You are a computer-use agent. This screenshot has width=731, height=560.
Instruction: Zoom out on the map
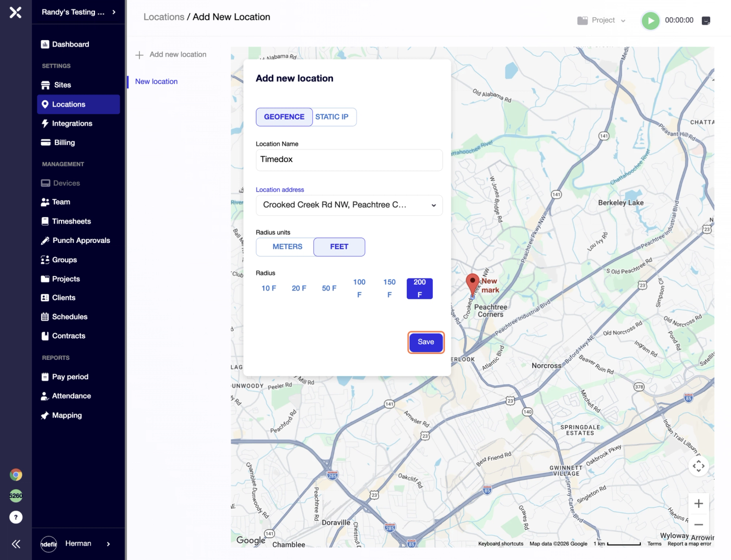click(699, 524)
